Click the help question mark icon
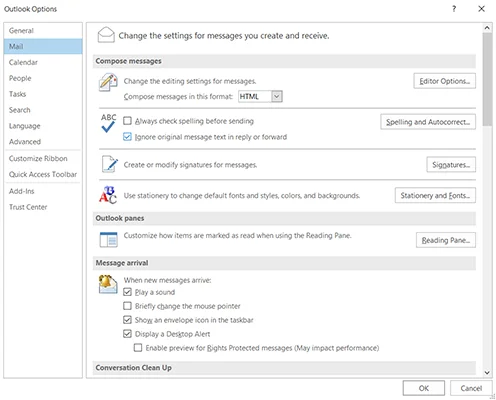Viewport: 496px width, 400px height. [x=454, y=9]
